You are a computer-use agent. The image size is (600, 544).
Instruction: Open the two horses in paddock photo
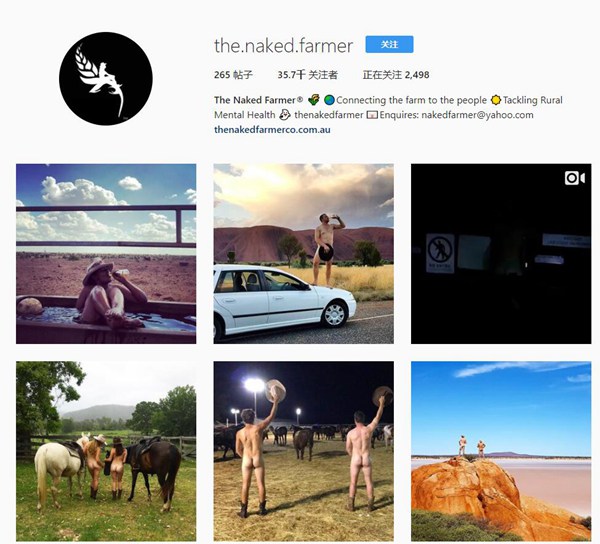click(106, 451)
